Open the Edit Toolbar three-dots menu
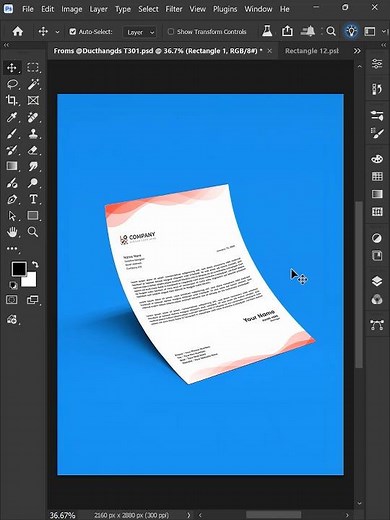 pos(12,248)
